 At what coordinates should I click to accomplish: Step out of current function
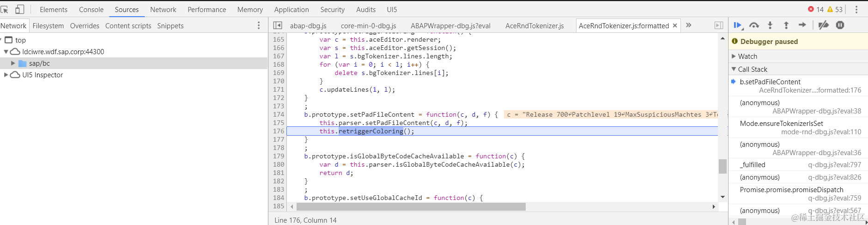pos(786,25)
